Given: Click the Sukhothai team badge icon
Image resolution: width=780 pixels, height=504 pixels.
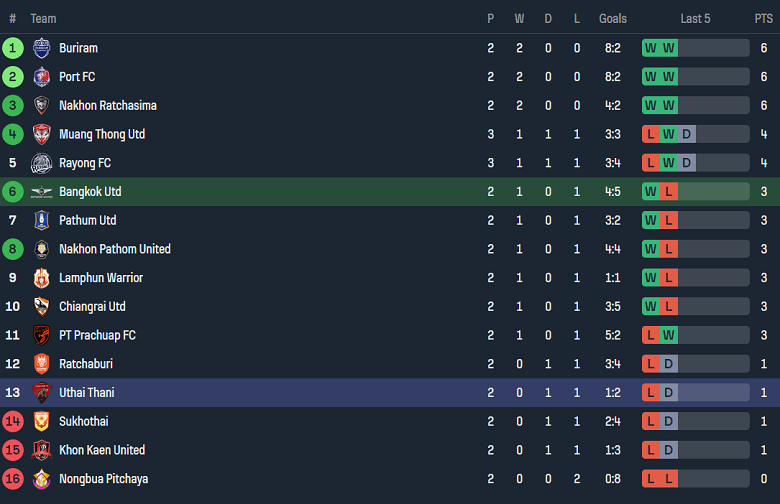Looking at the screenshot, I should pos(41,422).
